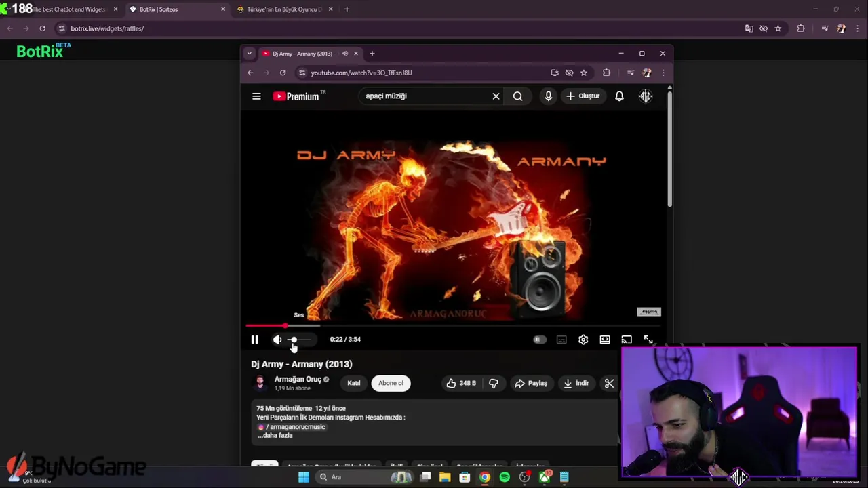This screenshot has width=868, height=488.
Task: Open the YouTube account avatar menu
Action: 645,96
